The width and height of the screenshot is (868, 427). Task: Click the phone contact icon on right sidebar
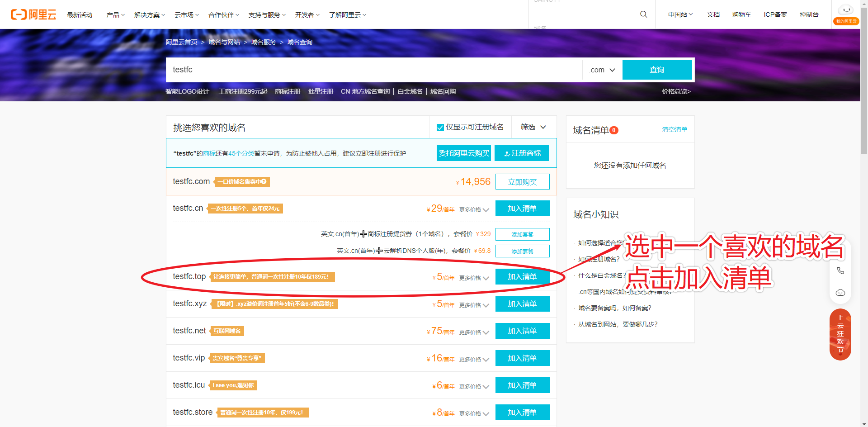tap(840, 270)
